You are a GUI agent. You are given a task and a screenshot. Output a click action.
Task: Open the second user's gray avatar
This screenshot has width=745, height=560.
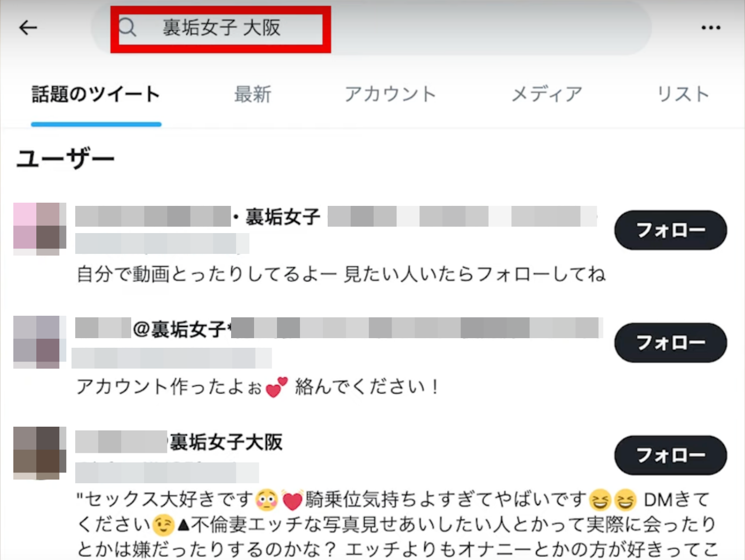39,342
